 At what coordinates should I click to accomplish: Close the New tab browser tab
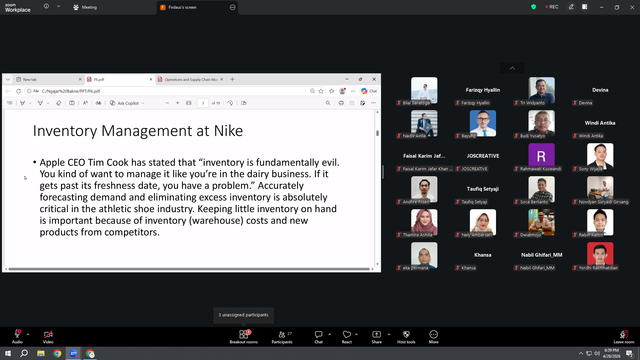point(80,80)
